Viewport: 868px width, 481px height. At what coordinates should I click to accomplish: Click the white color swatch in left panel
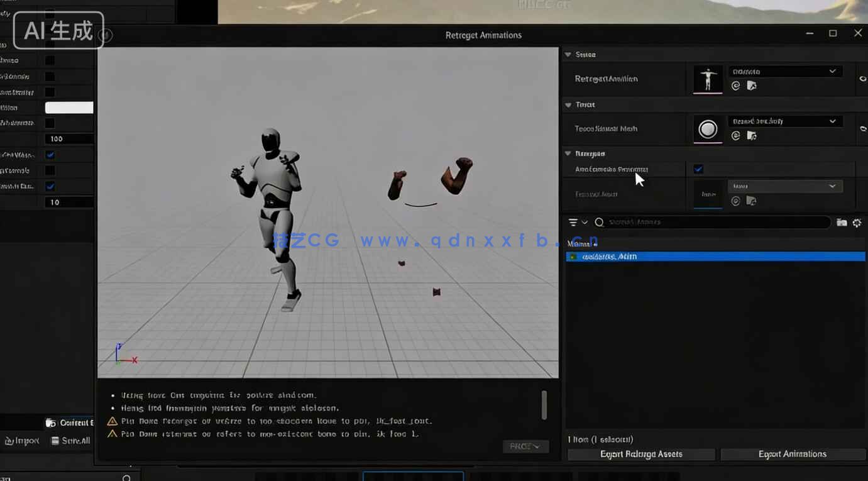(69, 108)
